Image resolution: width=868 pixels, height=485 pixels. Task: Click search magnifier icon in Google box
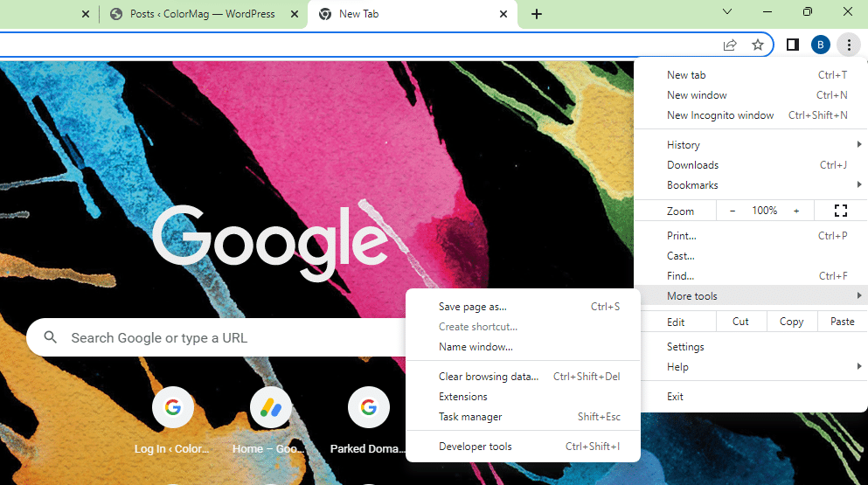pyautogui.click(x=51, y=337)
